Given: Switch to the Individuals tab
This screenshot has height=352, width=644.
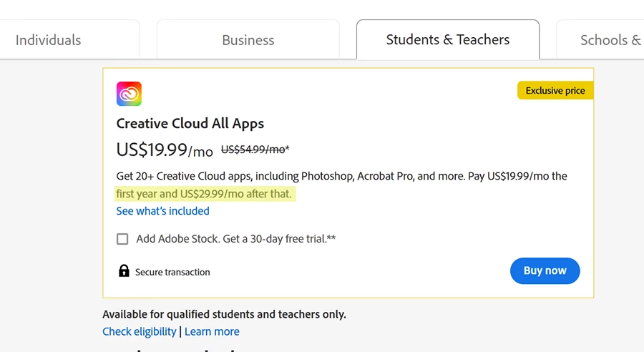Looking at the screenshot, I should tap(49, 40).
